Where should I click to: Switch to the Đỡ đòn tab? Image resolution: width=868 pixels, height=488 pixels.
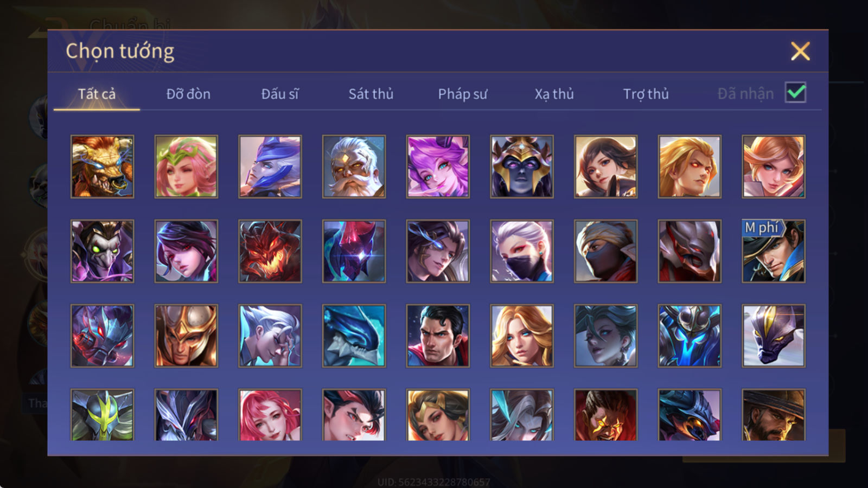188,94
